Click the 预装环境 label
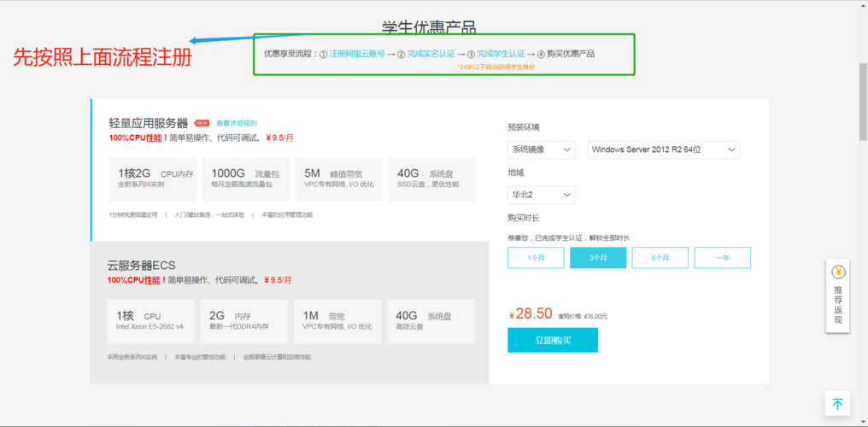This screenshot has width=868, height=427. pyautogui.click(x=524, y=127)
